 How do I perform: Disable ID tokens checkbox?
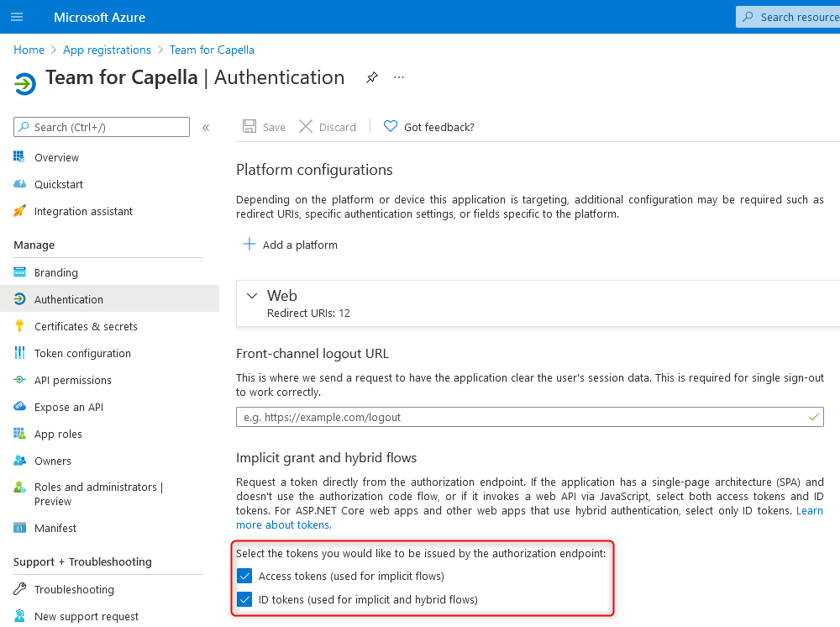(x=244, y=598)
